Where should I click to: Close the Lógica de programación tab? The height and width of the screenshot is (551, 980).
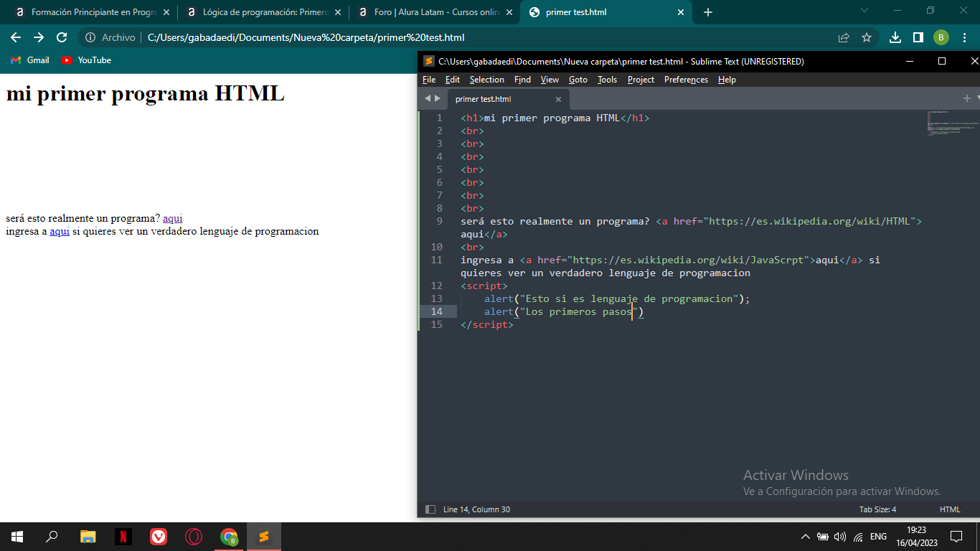point(338,12)
